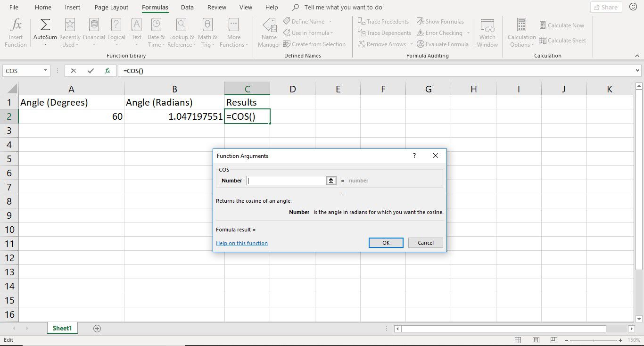The width and height of the screenshot is (644, 346).
Task: Open Lookup & Reference functions
Action: click(x=182, y=33)
